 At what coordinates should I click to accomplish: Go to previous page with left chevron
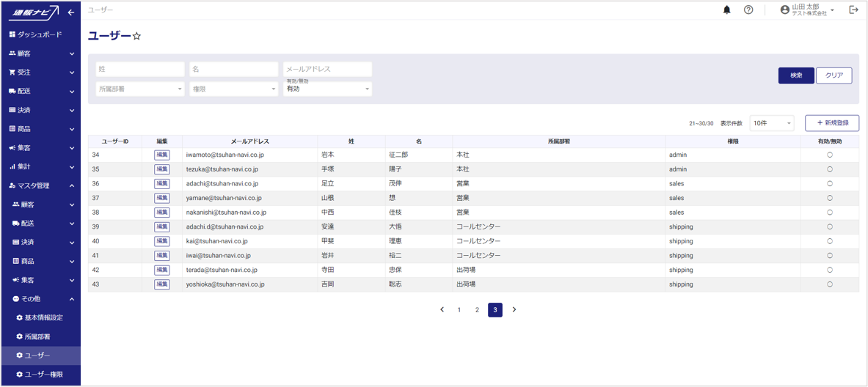[442, 310]
